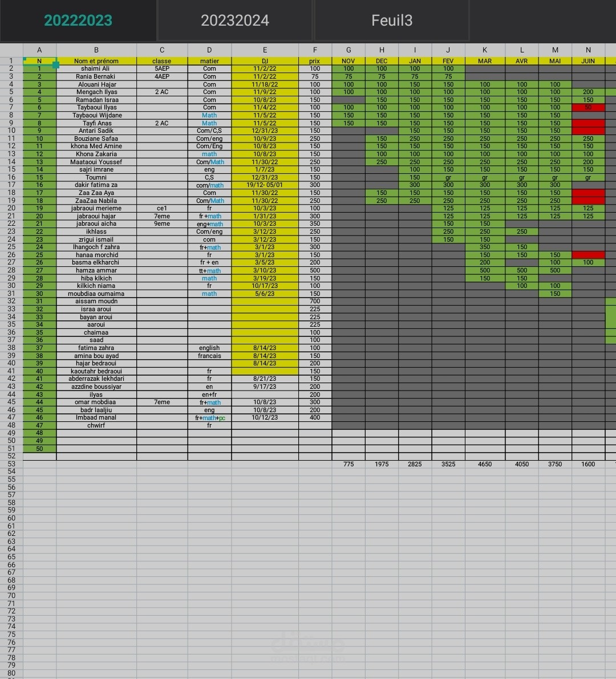The image size is (616, 679).
Task: Select the 'Ramadan Israa' name cell
Action: [96, 100]
